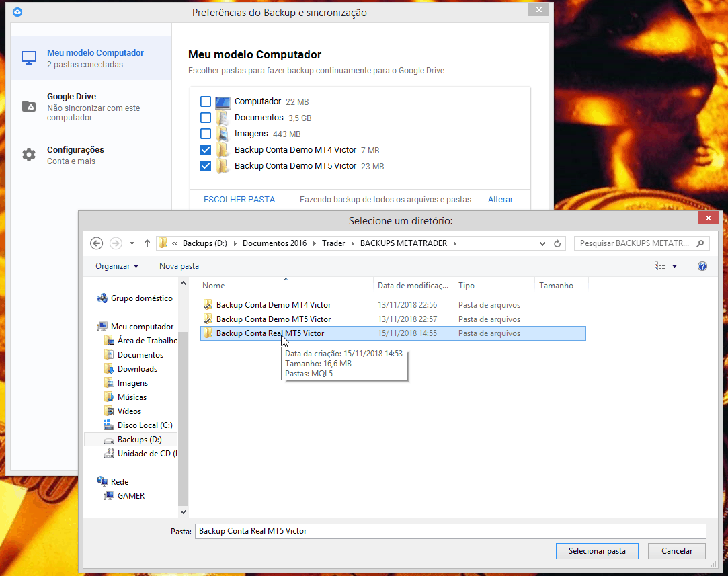Open the Google Drive folder icon in sidebar
The image size is (728, 576).
[x=29, y=106]
